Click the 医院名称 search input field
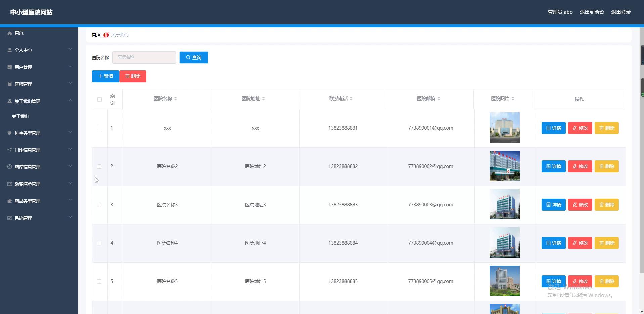Viewport: 644px width, 314px height. (144, 57)
